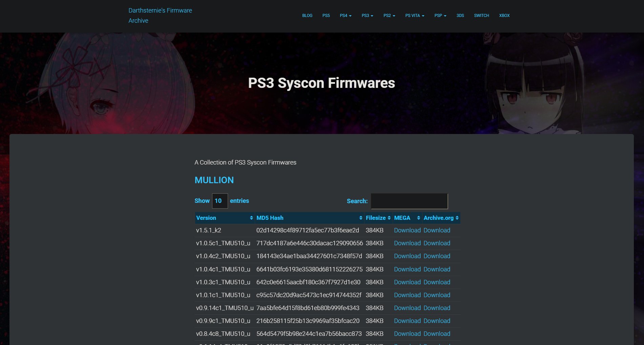Viewport: 644px width, 345px height.
Task: Download v0.9.14c1_TMU510_u from MEGA
Action: click(x=407, y=308)
